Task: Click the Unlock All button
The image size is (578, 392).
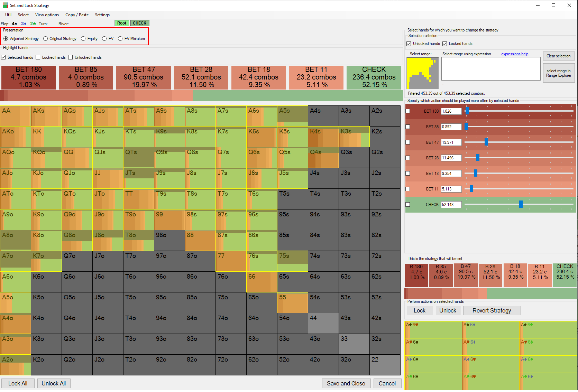Action: 54,383
